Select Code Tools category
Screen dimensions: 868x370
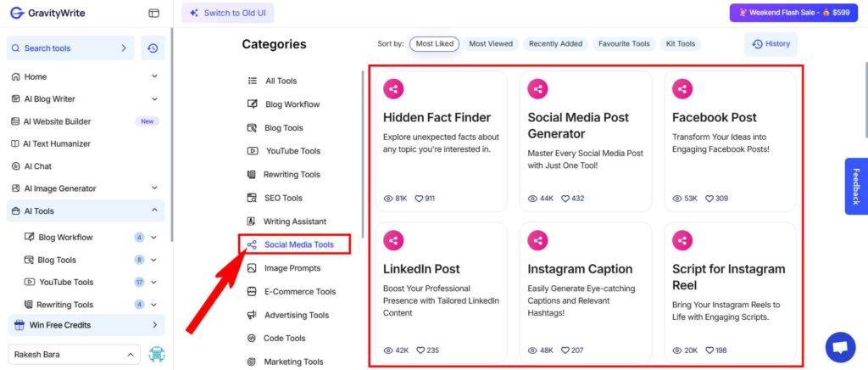pyautogui.click(x=276, y=338)
